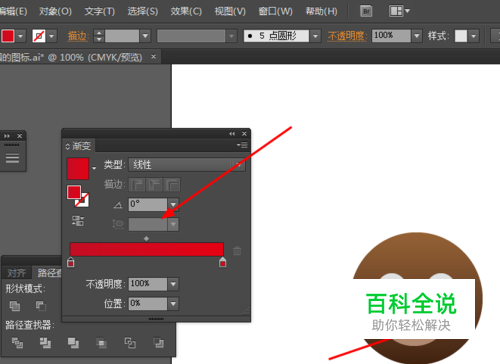Expand the 样式 style dropdown arrow

coord(474,36)
